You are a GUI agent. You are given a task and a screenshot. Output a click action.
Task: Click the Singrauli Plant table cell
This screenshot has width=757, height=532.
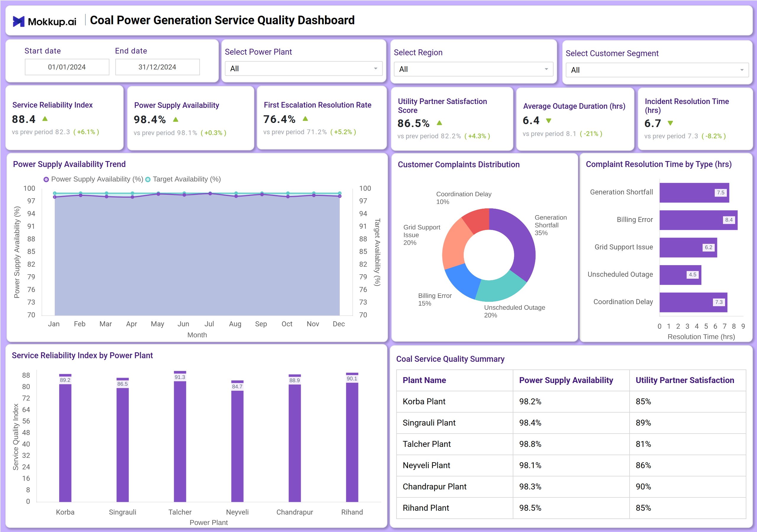click(455, 423)
